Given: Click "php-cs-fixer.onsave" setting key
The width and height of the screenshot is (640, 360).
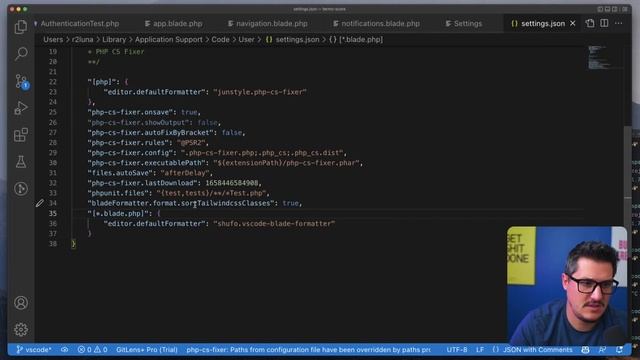Looking at the screenshot, I should point(131,112).
